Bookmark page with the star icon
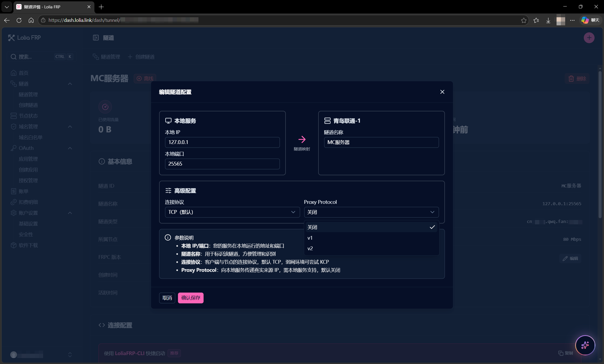 [x=524, y=20]
